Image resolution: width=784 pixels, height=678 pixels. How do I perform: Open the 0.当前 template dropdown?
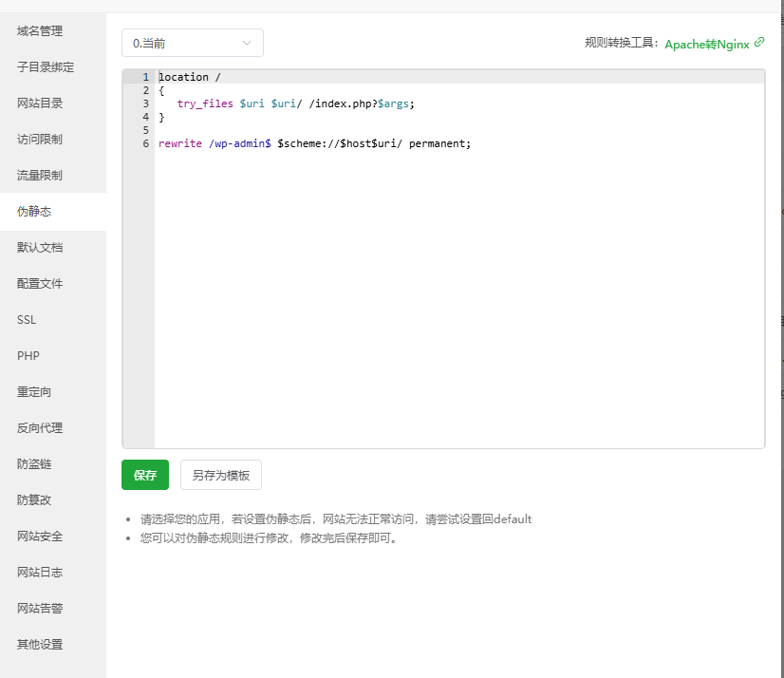pyautogui.click(x=193, y=43)
